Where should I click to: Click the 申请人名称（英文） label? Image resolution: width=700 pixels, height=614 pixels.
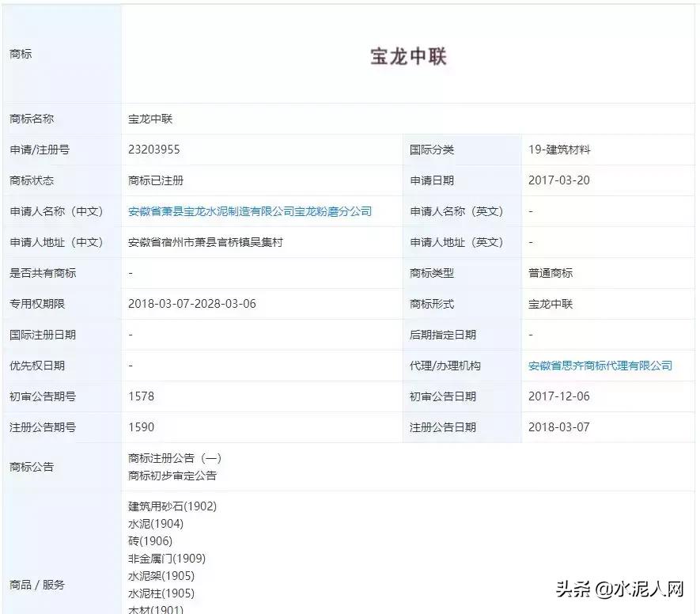456,211
